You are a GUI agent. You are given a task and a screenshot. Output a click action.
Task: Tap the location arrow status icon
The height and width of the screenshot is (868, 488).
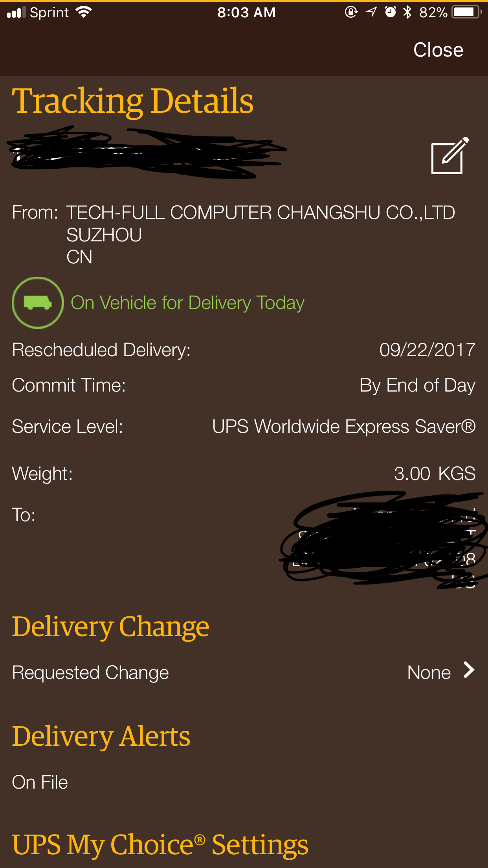point(371,12)
